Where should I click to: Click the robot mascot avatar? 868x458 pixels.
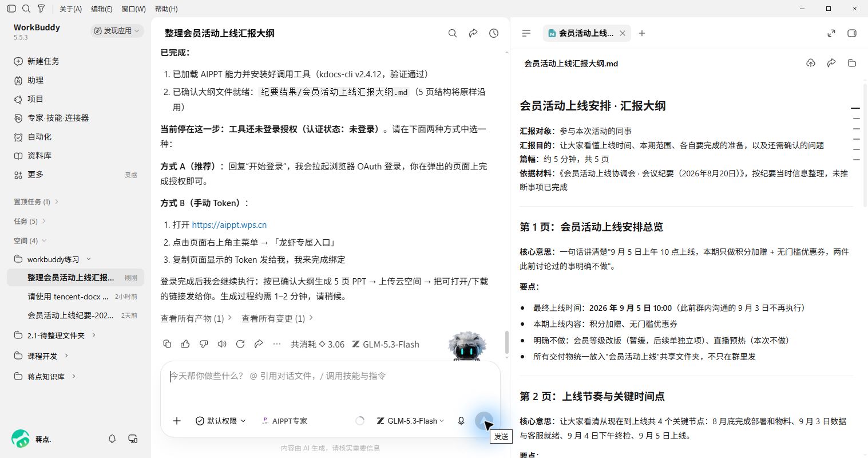(x=466, y=346)
